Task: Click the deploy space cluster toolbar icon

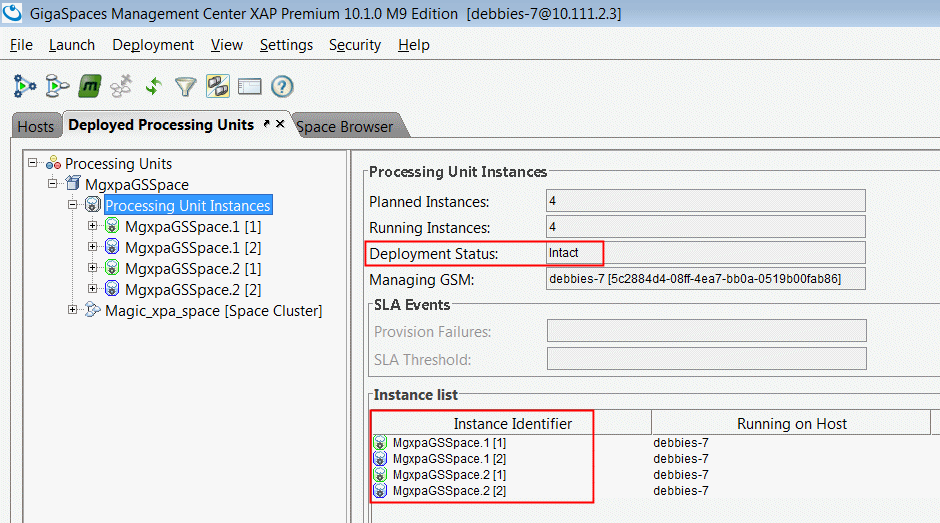Action: click(x=58, y=86)
